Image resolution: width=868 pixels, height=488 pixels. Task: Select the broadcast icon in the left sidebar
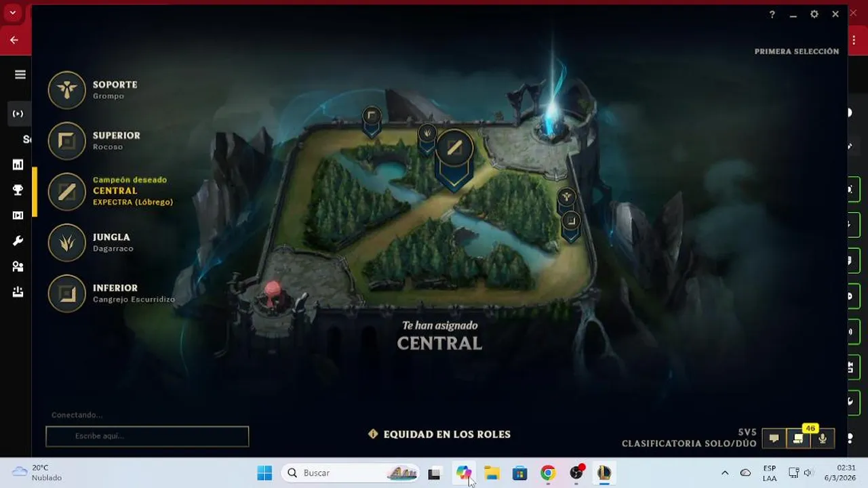(18, 114)
